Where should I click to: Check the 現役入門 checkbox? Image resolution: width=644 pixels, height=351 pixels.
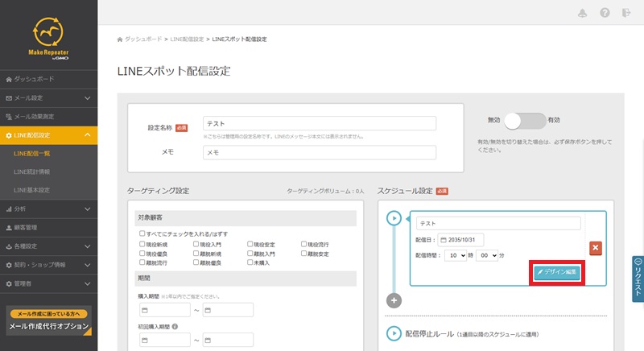196,244
